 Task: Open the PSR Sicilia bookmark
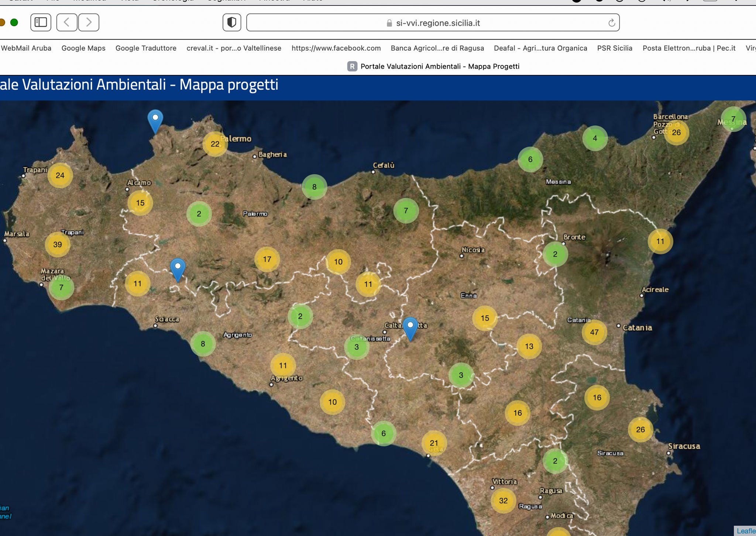[x=615, y=48]
